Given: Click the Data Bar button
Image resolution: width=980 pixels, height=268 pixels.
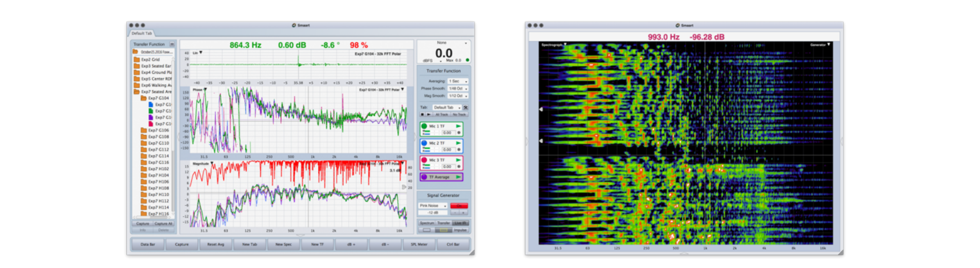Looking at the screenshot, I should pos(148,244).
